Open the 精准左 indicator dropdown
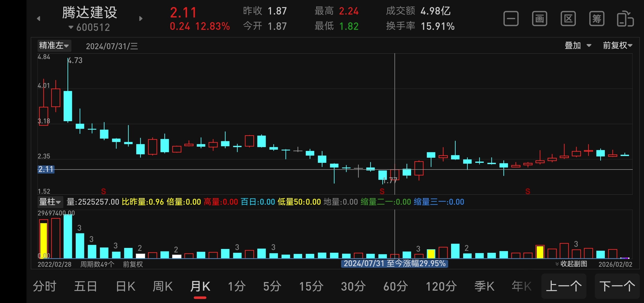 [54, 45]
